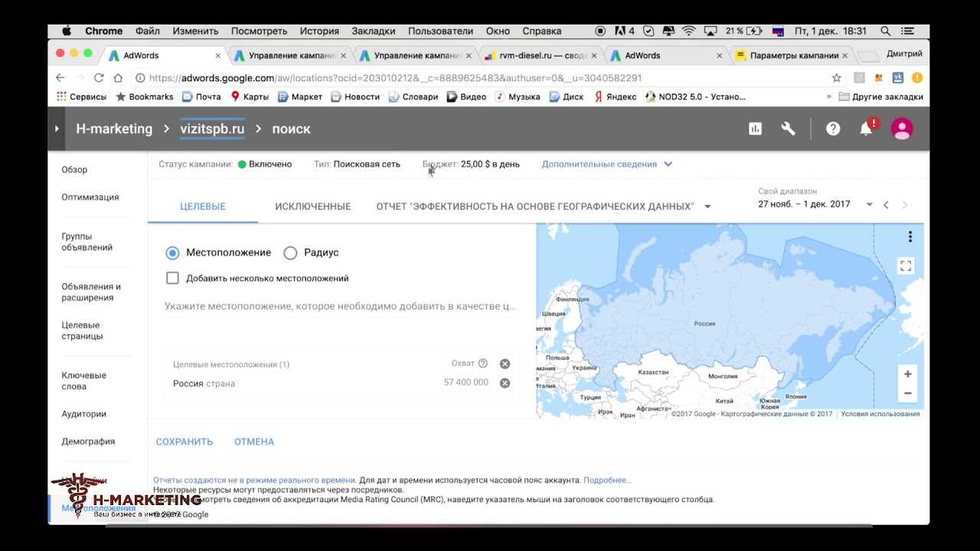Select the Местоположение radio button
Screen dimensions: 980x551
pos(172,253)
